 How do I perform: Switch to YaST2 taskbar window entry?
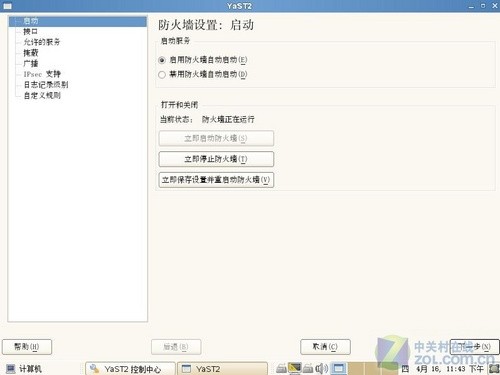(222, 369)
